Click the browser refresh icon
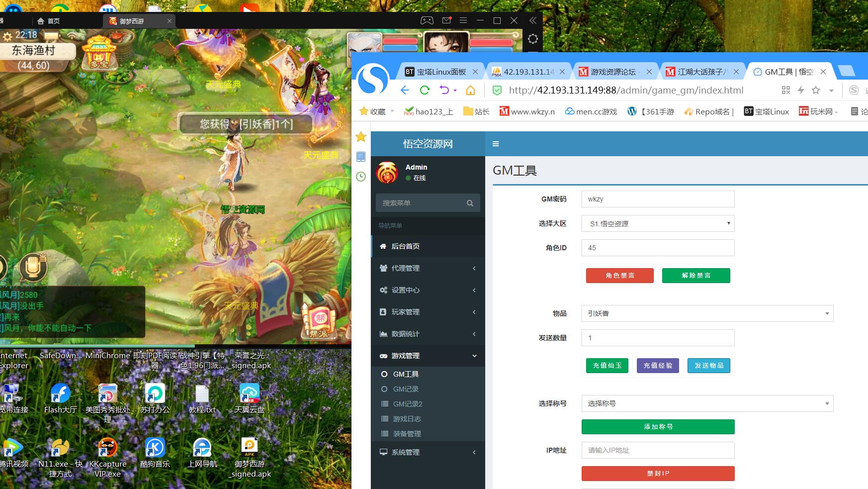This screenshot has height=489, width=868. [x=425, y=90]
